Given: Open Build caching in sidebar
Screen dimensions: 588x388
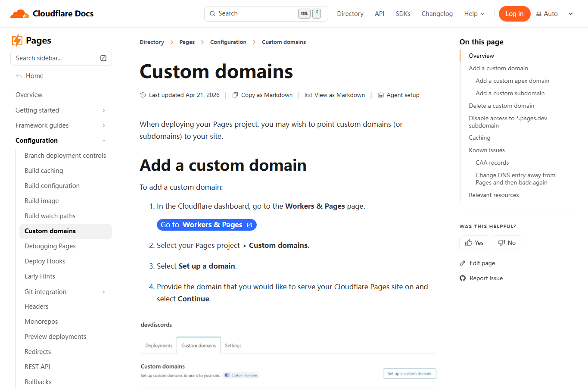Looking at the screenshot, I should click(44, 171).
